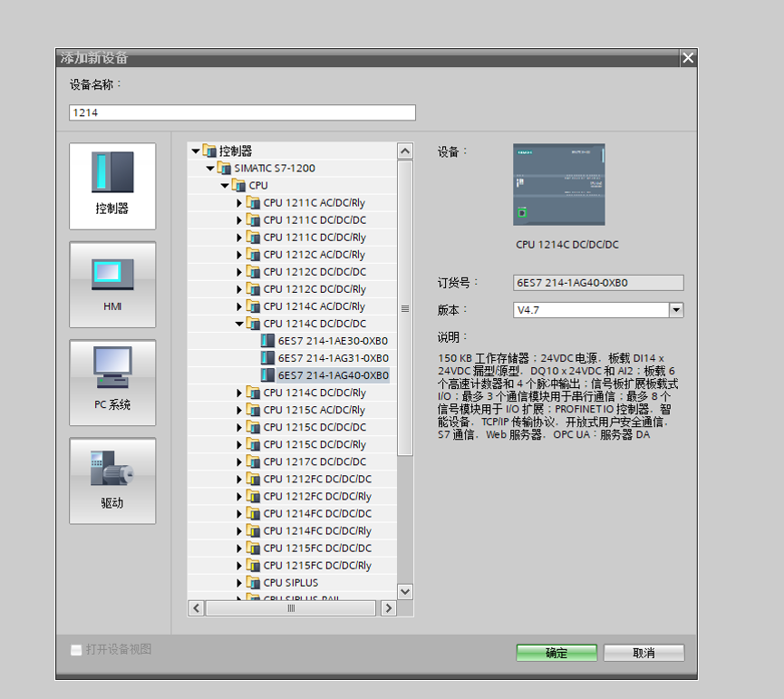Screen dimensions: 784x699
Task: Collapse the SIMATIC S7-1200 node
Action: [210, 169]
